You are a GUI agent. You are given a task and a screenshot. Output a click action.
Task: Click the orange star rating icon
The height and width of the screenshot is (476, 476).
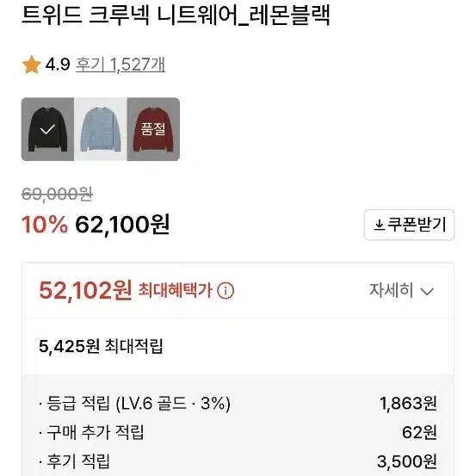[32, 65]
